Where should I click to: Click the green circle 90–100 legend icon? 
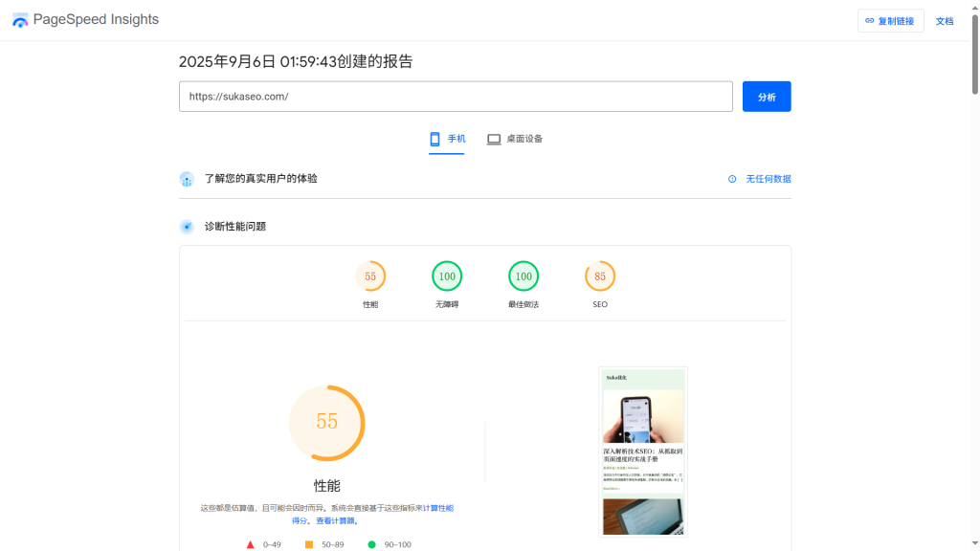[372, 544]
